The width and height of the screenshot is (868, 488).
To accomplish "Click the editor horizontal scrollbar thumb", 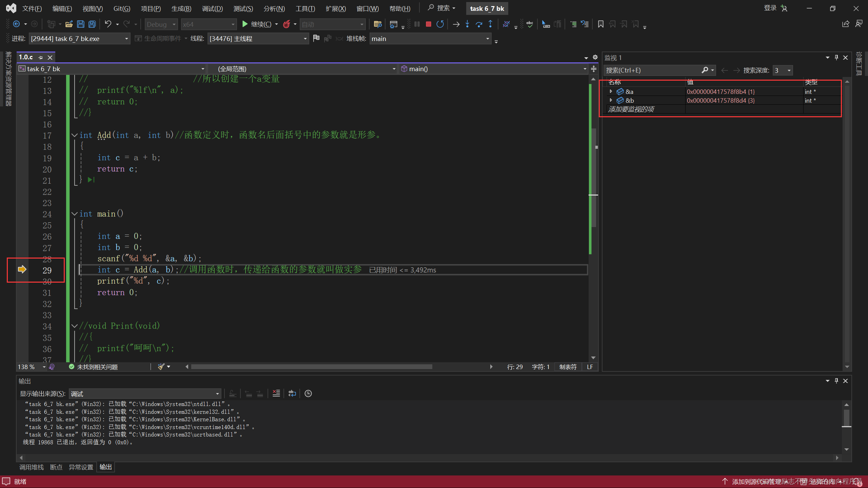I will [312, 367].
